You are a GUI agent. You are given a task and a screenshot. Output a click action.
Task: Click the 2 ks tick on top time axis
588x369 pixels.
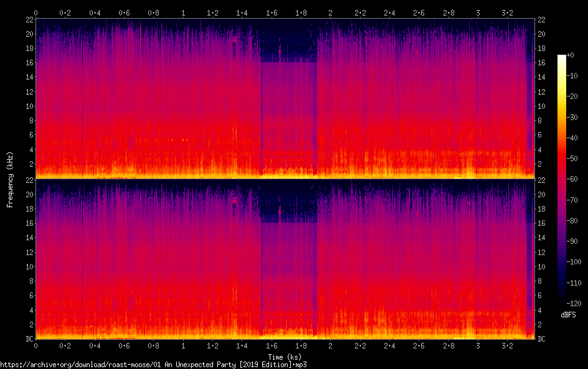(x=330, y=12)
